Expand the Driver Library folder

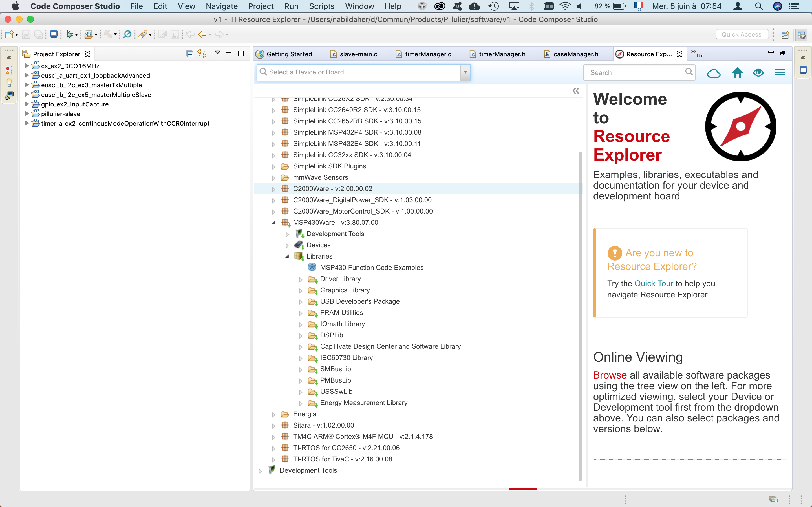(x=301, y=279)
